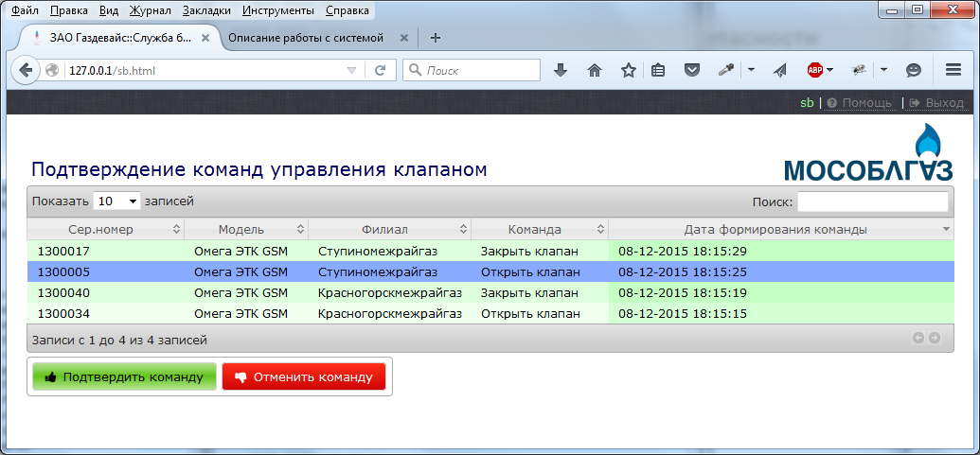Open the Инструменты menu
Screen dimensions: 980x455
[278, 10]
